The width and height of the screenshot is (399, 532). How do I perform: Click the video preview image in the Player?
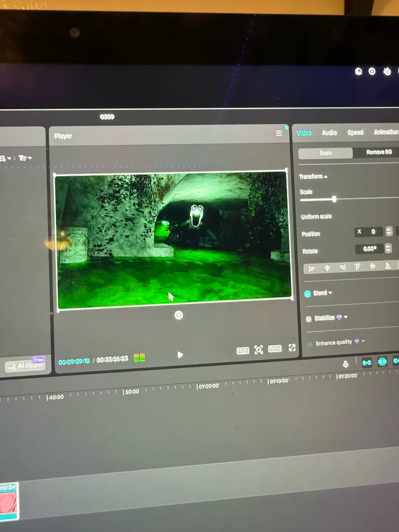tap(174, 239)
